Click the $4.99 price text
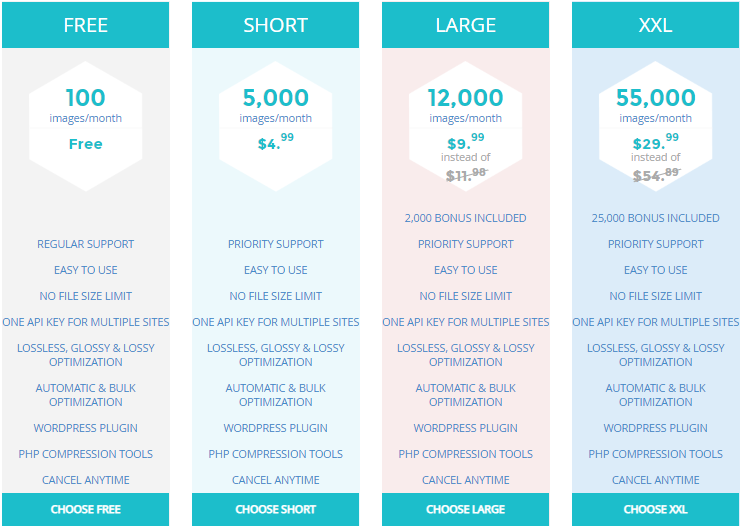 275,142
